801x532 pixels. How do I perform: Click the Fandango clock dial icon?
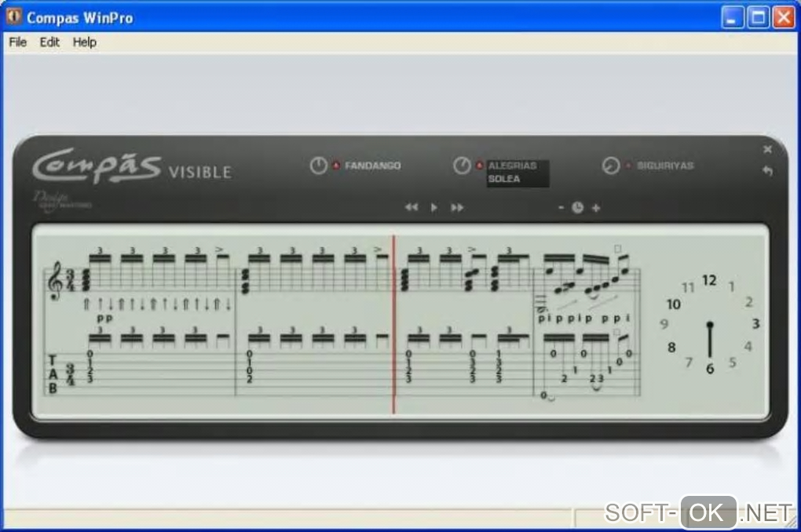pos(318,166)
